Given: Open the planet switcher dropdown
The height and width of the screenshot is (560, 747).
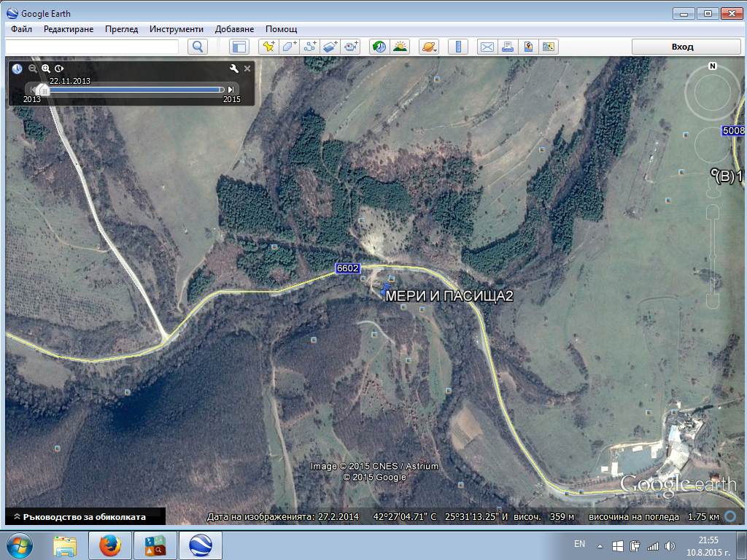Looking at the screenshot, I should tap(429, 47).
